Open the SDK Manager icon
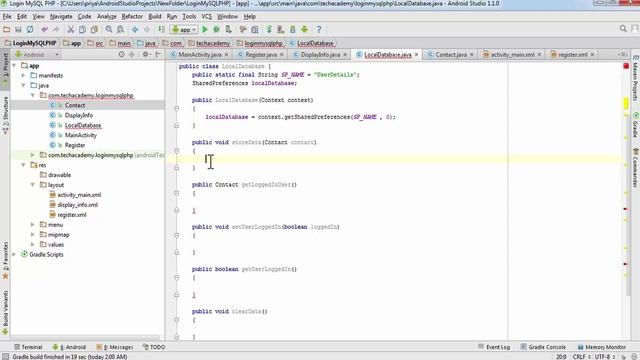The width and height of the screenshot is (640, 360). 293,29
